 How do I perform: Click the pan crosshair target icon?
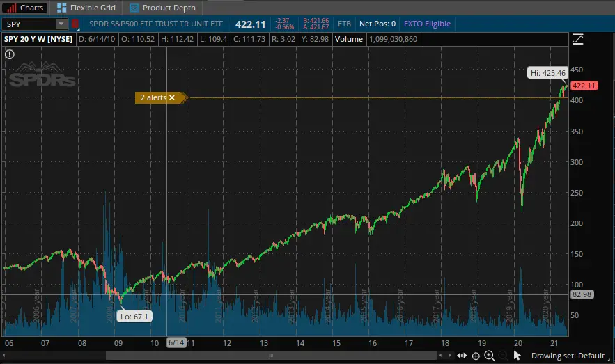pyautogui.click(x=476, y=356)
